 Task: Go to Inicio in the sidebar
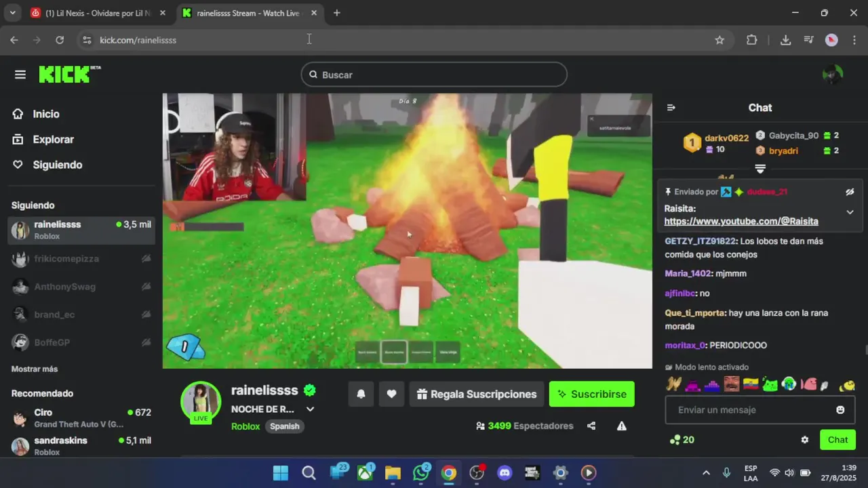coord(46,115)
